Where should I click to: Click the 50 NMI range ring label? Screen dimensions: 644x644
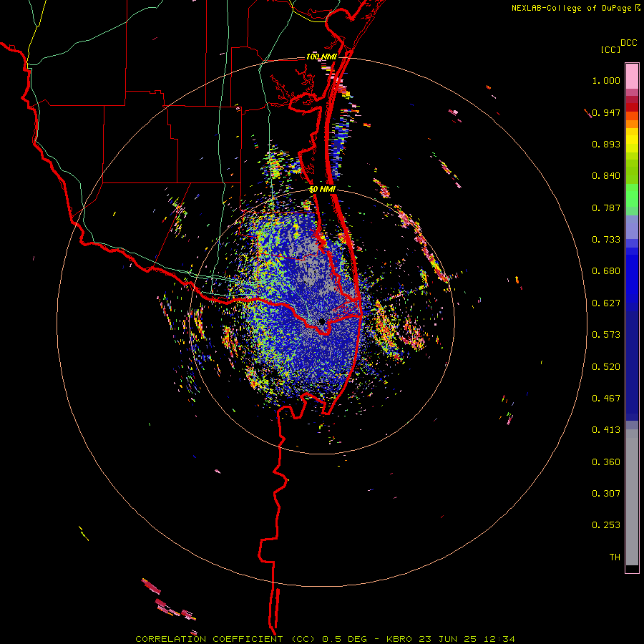[323, 190]
